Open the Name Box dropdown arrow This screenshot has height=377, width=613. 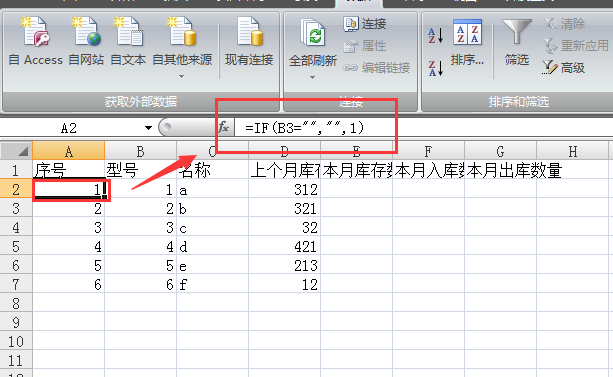pyautogui.click(x=148, y=127)
